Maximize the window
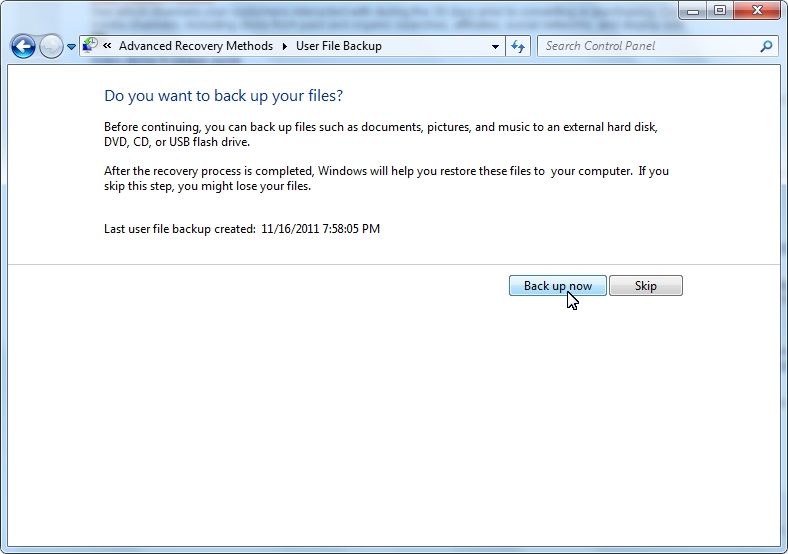 (718, 10)
